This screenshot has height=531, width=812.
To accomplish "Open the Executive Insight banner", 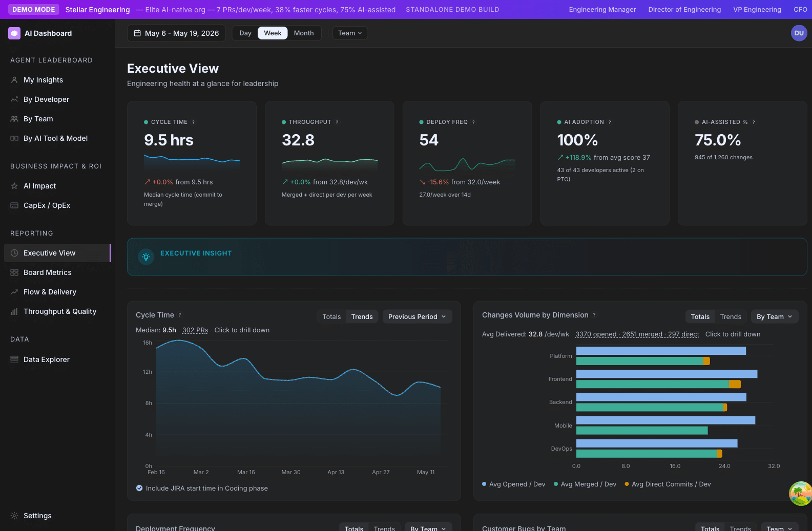I will click(x=467, y=257).
